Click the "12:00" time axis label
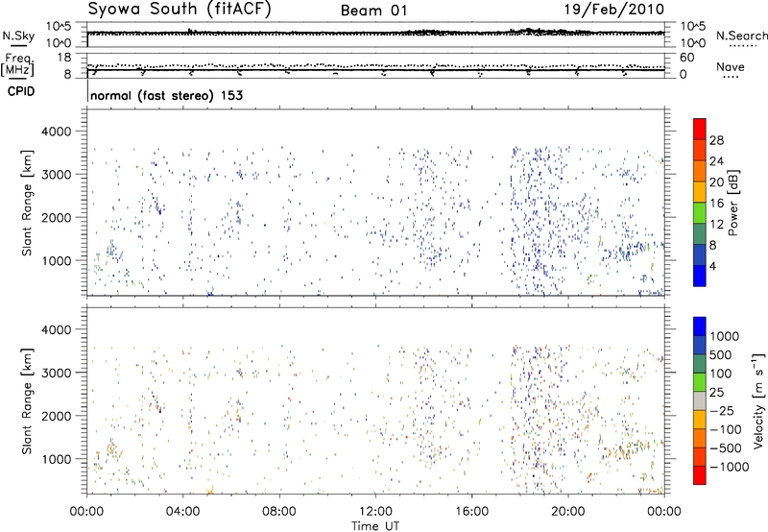 click(x=375, y=512)
